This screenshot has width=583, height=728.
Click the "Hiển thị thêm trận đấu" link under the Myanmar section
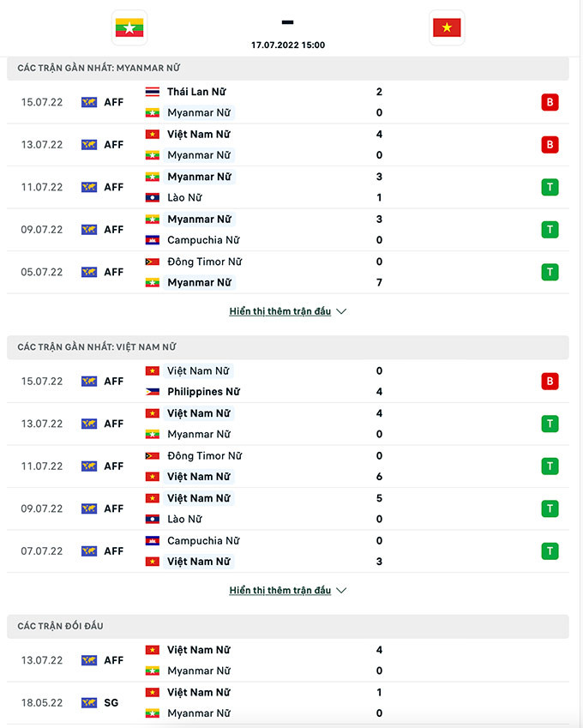pyautogui.click(x=279, y=311)
